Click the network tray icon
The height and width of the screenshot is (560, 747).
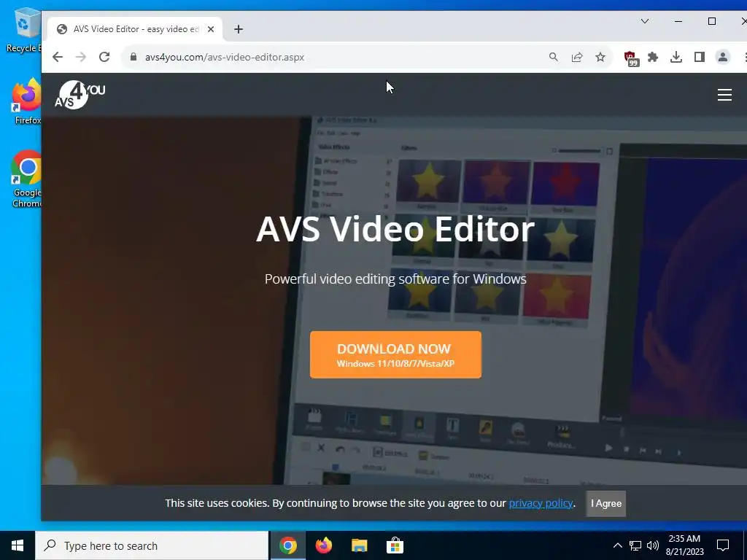click(635, 545)
